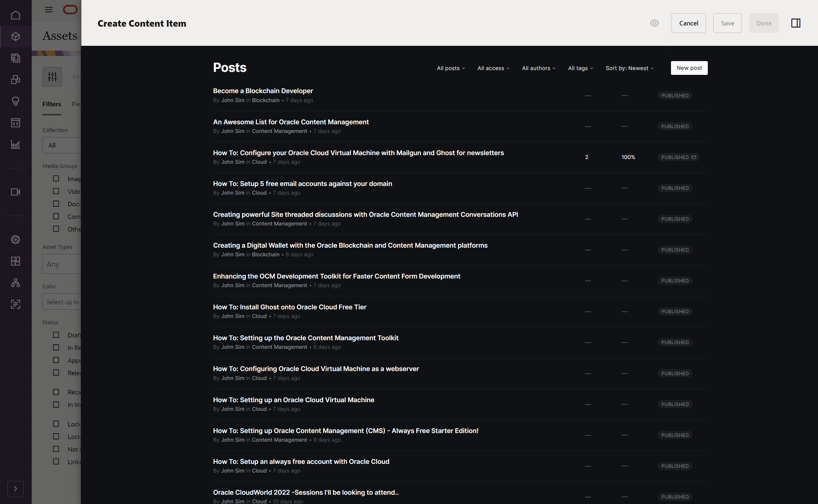Check the Videos media group checkbox

coord(56,191)
